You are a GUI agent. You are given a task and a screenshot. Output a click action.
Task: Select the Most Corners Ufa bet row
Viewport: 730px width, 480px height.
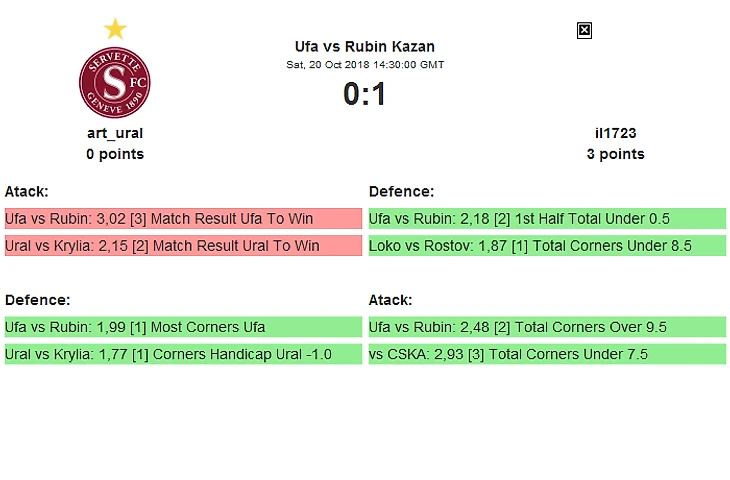click(183, 327)
